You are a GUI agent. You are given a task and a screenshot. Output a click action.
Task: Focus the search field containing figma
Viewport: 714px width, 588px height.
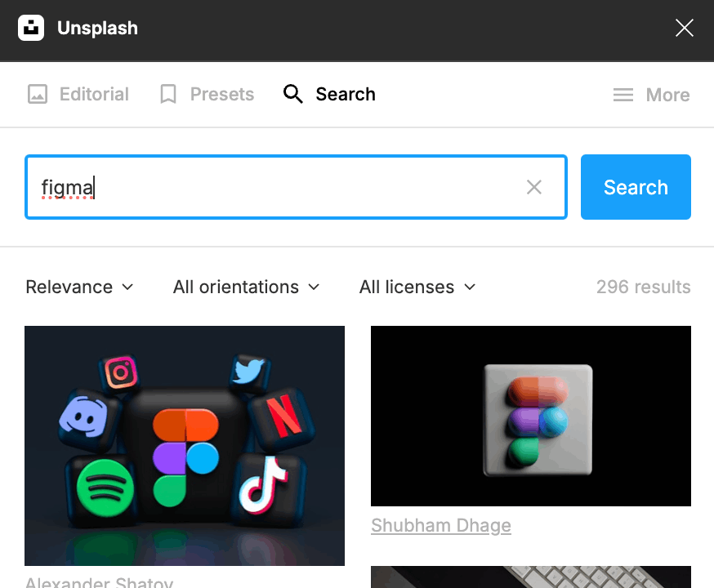(296, 187)
